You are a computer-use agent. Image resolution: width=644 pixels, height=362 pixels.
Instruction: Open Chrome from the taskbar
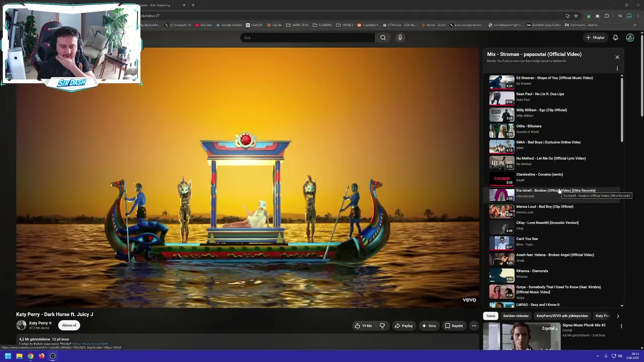(x=30, y=356)
